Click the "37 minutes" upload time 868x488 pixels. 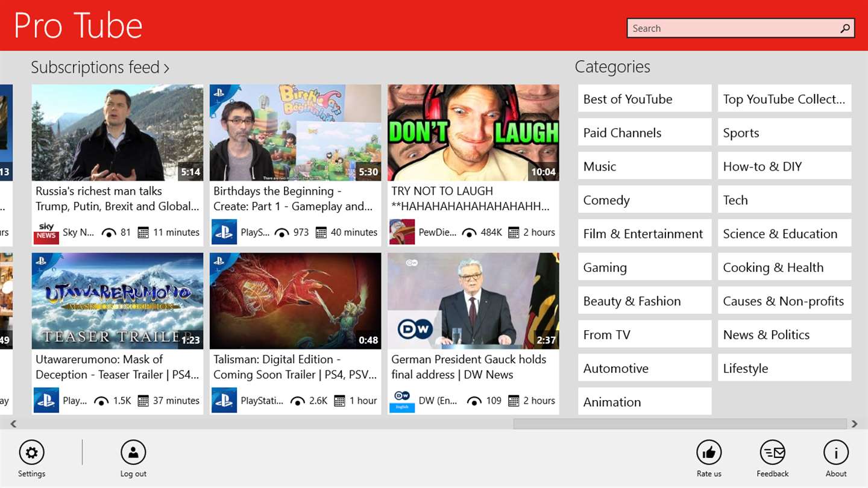coord(176,401)
